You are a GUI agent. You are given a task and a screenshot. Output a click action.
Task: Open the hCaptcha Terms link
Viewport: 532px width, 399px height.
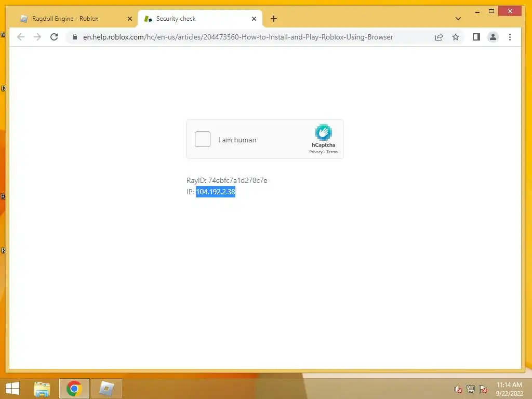(x=332, y=152)
